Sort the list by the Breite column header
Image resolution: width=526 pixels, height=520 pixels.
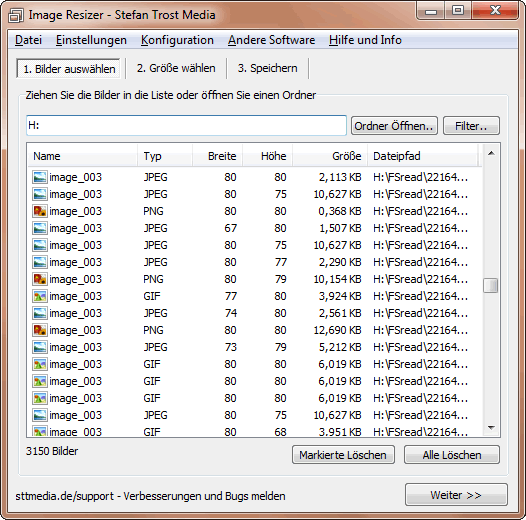(217, 156)
